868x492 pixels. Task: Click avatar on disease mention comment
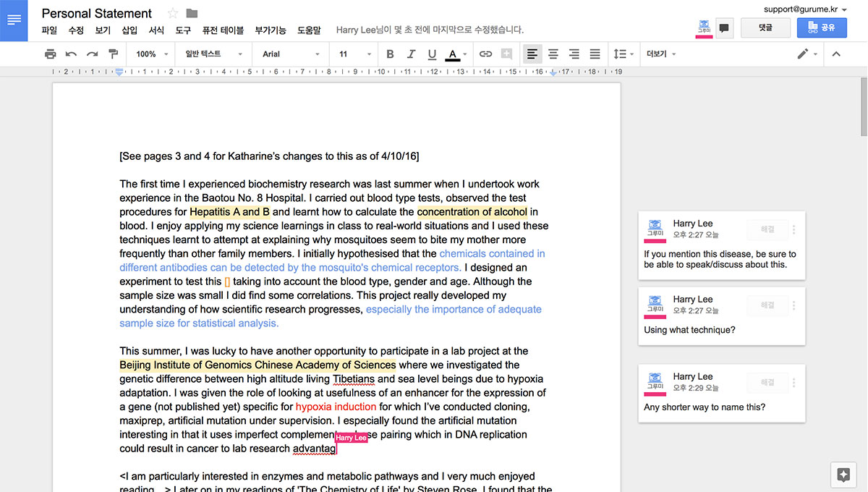[655, 229]
